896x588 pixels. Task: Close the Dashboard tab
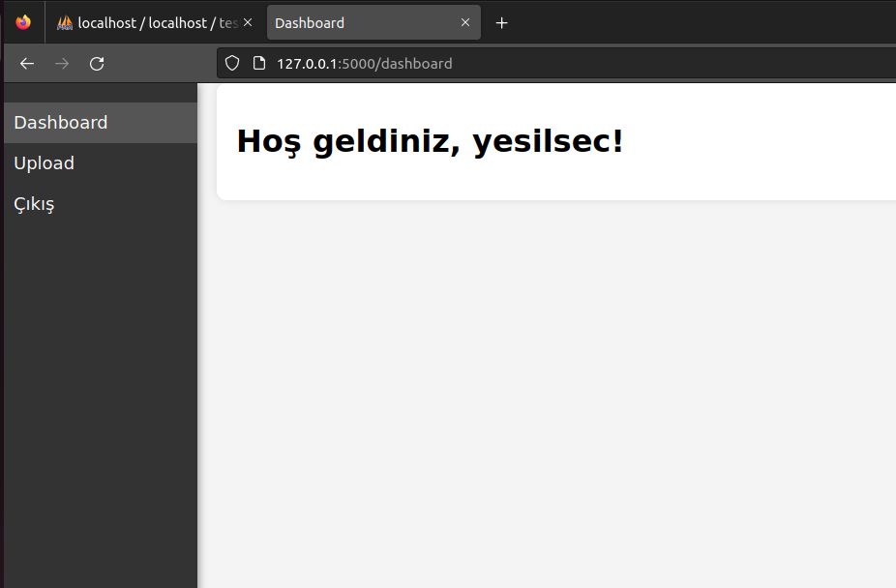tap(465, 22)
